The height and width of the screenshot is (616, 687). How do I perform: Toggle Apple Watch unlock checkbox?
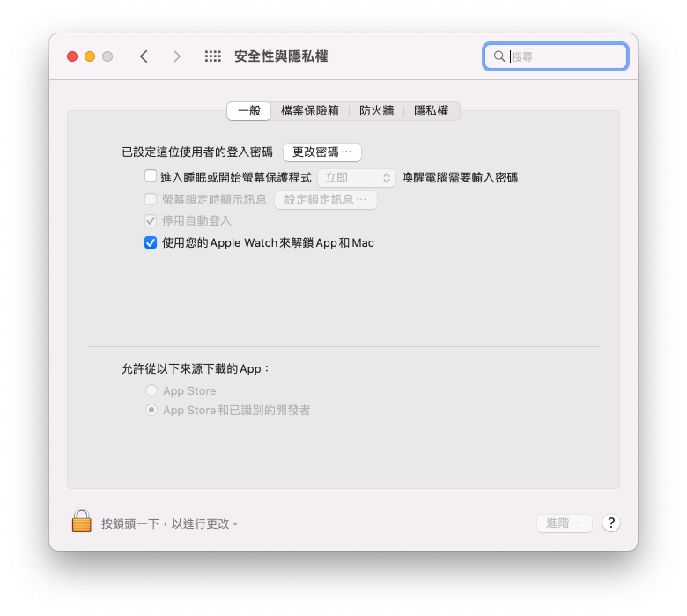tap(151, 242)
